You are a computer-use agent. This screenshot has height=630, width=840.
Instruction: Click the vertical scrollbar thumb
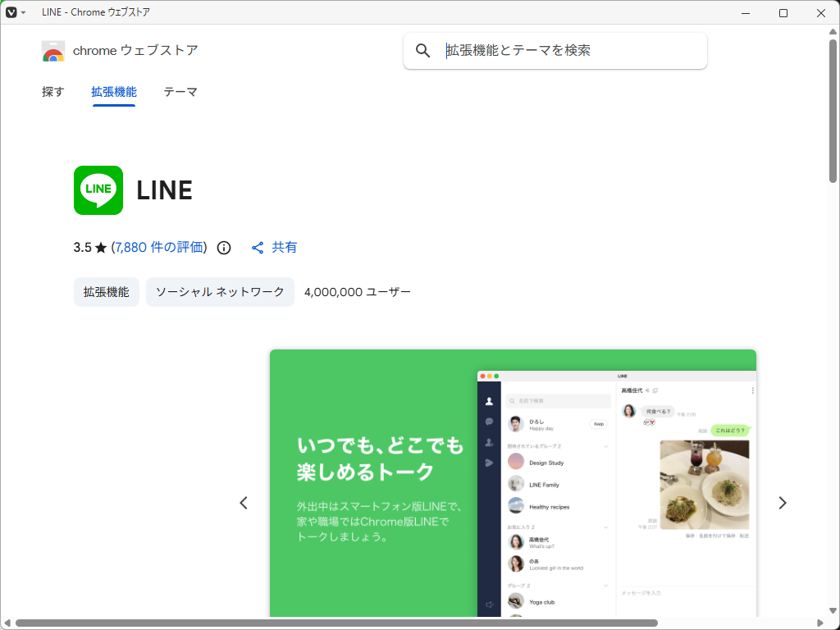point(833,110)
